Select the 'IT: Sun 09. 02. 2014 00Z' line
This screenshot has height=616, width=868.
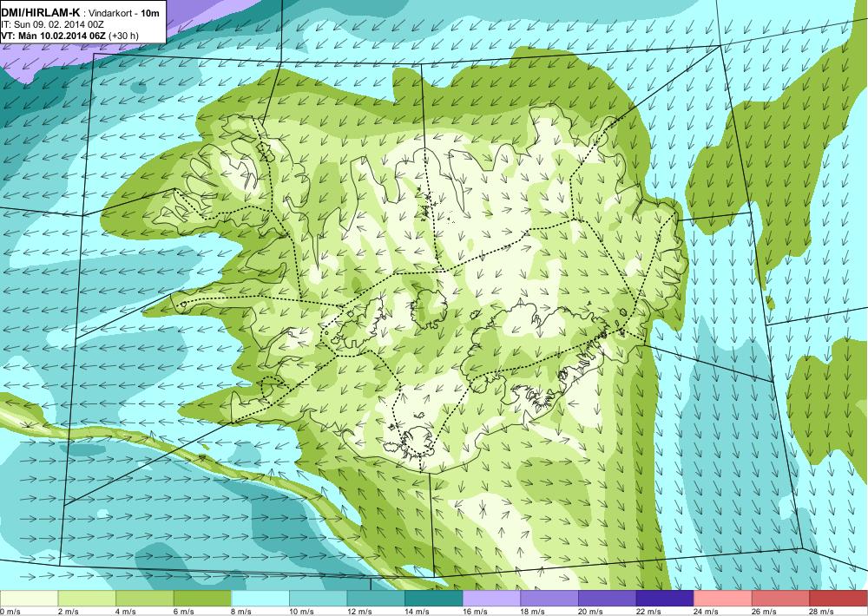click(53, 24)
